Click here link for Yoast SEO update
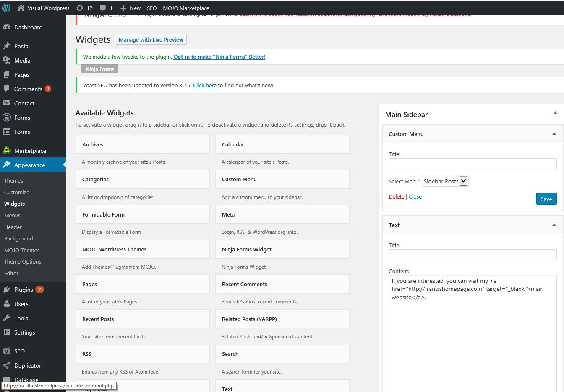This screenshot has width=564, height=392. (x=205, y=85)
